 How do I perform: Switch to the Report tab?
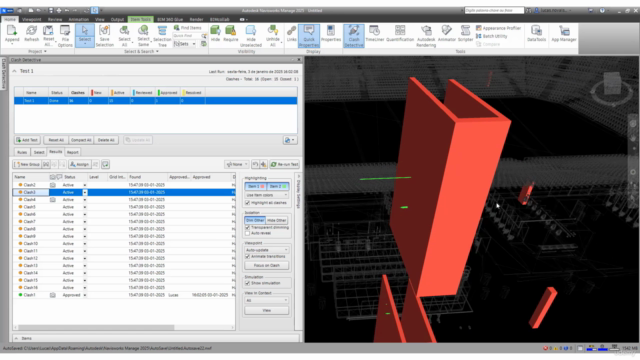pyautogui.click(x=73, y=152)
